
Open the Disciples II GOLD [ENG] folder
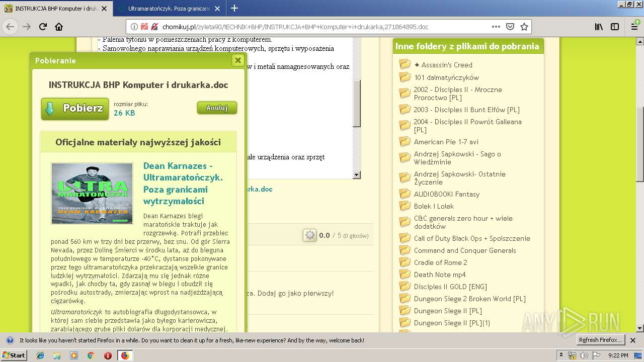450,287
